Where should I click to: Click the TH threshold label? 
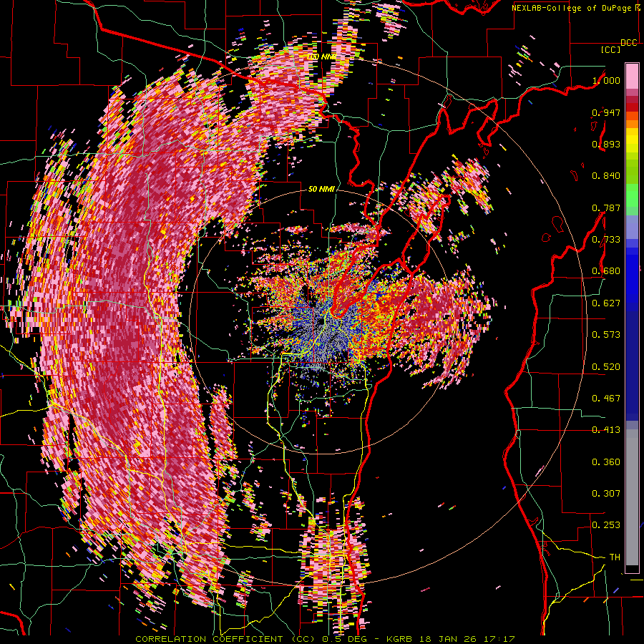(x=615, y=557)
